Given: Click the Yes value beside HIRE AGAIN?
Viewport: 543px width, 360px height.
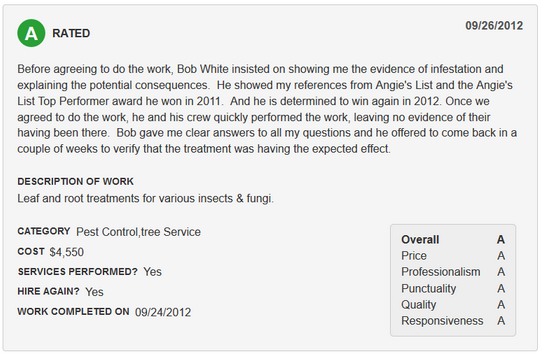Looking at the screenshot, I should [x=94, y=292].
